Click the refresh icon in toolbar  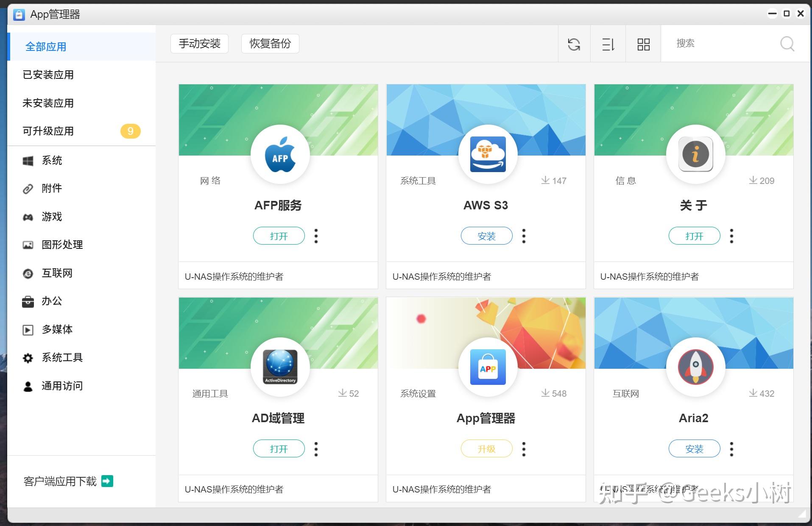coord(574,45)
